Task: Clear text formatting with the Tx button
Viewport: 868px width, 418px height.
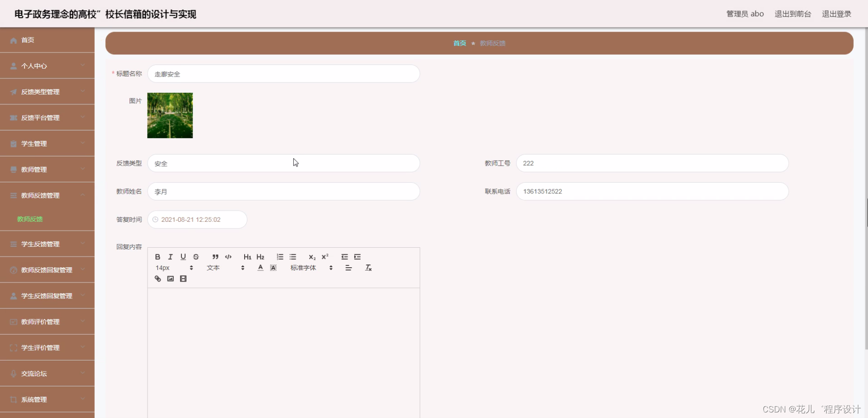Action: click(368, 268)
